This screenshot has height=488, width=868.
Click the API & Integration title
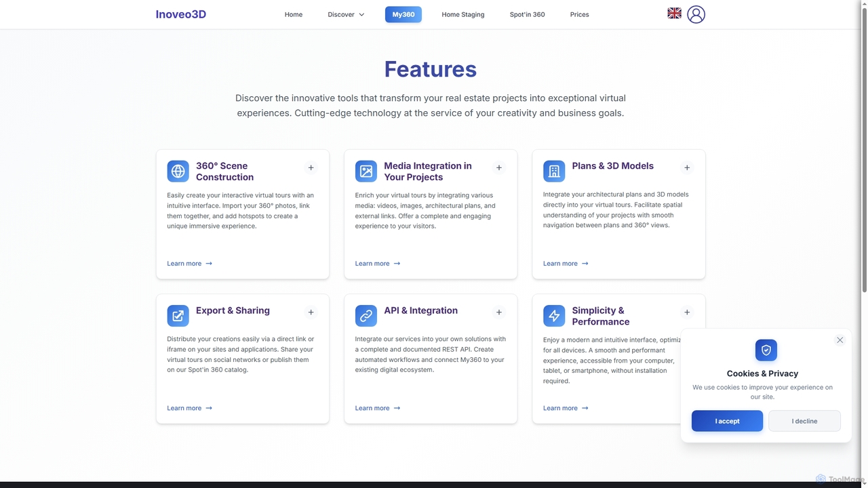pos(420,310)
